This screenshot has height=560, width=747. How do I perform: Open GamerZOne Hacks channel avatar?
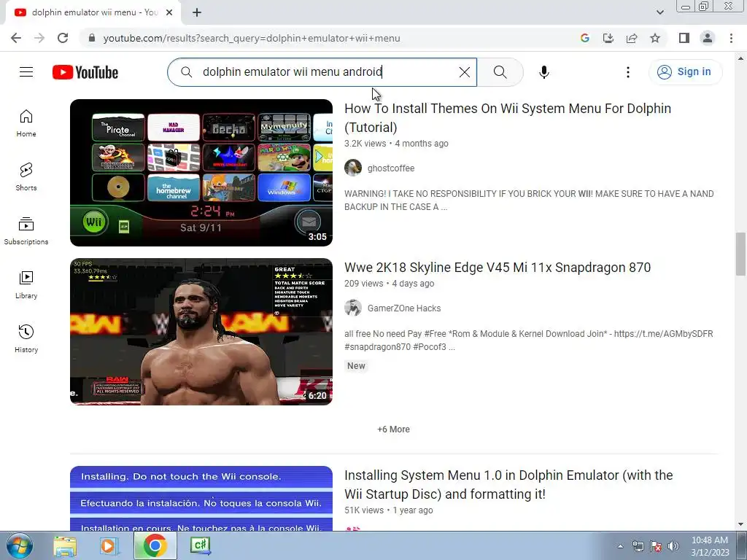click(353, 308)
